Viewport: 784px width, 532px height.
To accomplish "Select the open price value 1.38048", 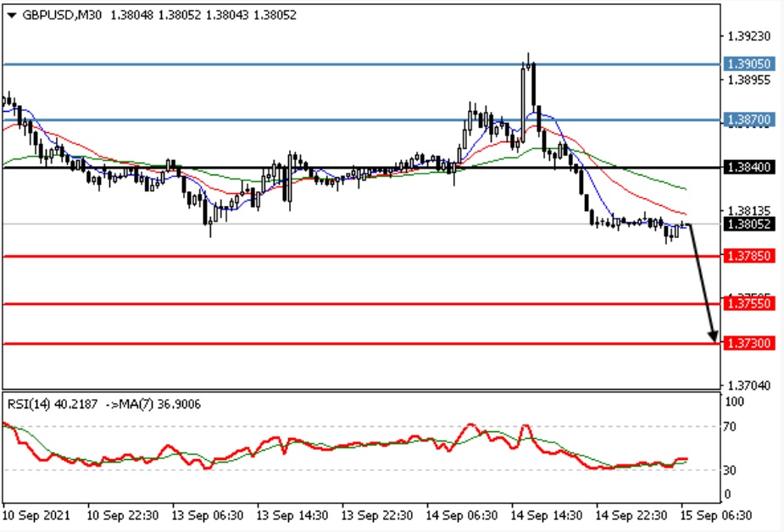I will [x=131, y=15].
